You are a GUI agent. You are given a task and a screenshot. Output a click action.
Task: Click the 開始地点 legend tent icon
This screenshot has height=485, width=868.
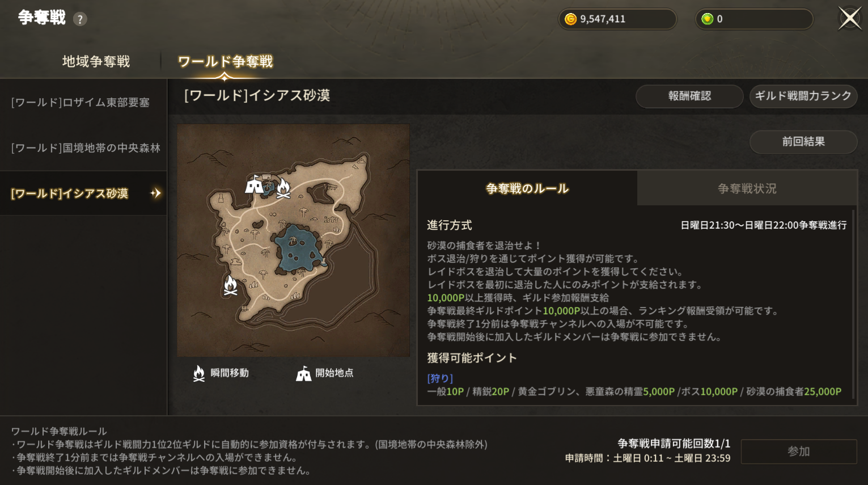(303, 373)
